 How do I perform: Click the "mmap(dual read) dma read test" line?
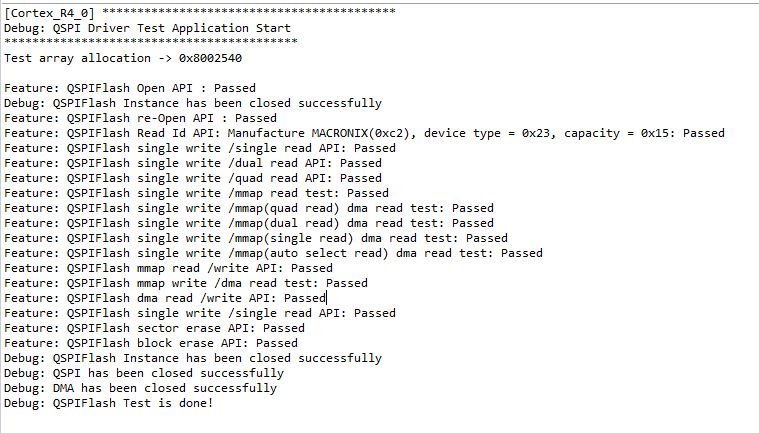click(x=249, y=223)
